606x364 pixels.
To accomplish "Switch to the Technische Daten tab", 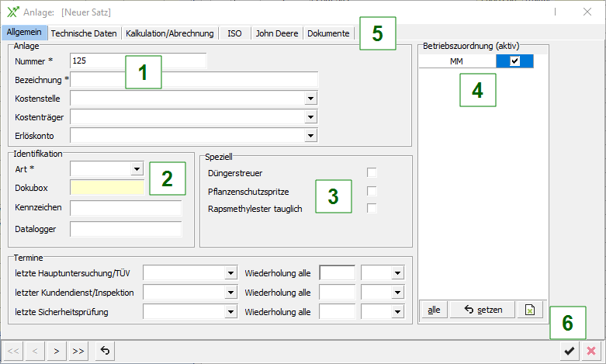I will pyautogui.click(x=85, y=33).
